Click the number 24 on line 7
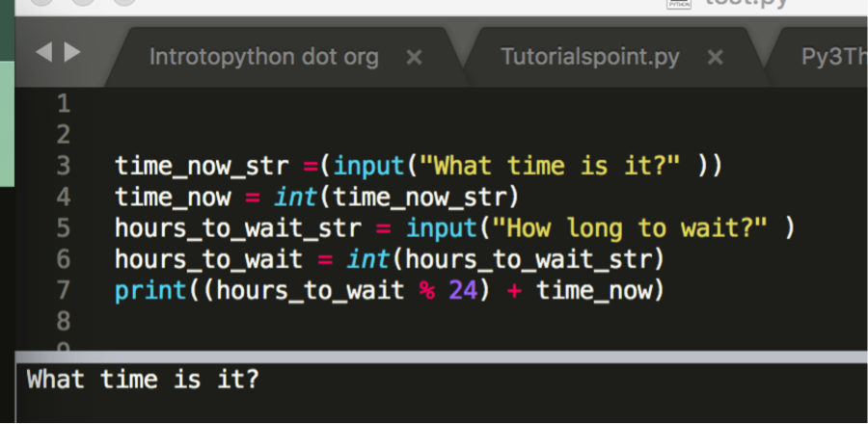This screenshot has height=424, width=868. (463, 291)
